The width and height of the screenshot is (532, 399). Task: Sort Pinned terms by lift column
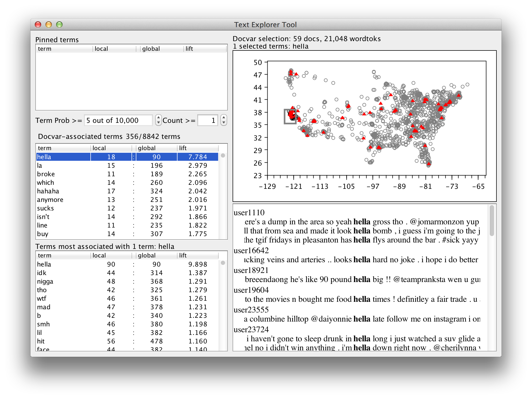point(205,49)
